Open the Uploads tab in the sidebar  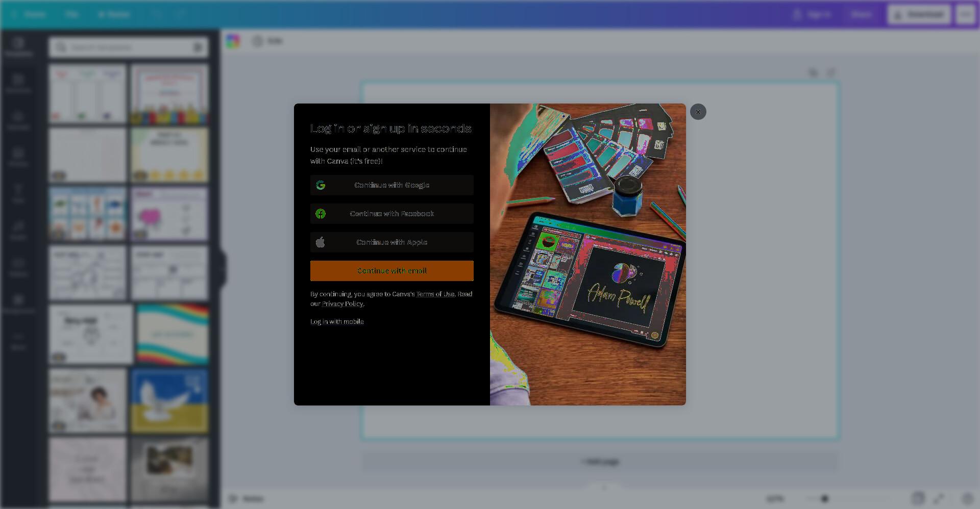click(18, 120)
